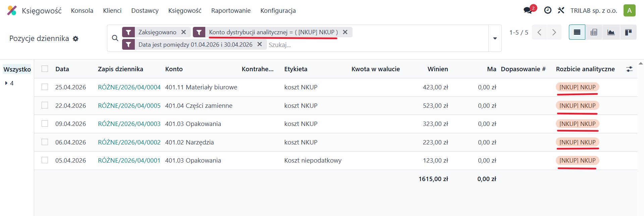The height and width of the screenshot is (216, 644).
Task: Switch to list view
Action: (x=577, y=32)
